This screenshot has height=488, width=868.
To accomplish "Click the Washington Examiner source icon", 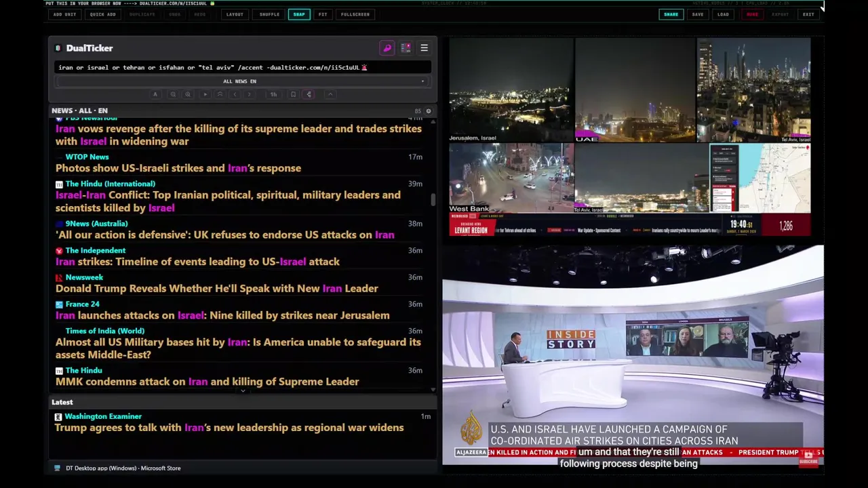I will click(58, 417).
